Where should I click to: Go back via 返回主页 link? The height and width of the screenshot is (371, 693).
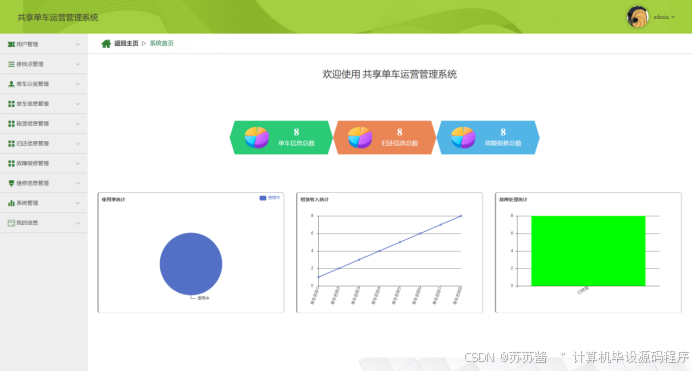click(x=126, y=43)
